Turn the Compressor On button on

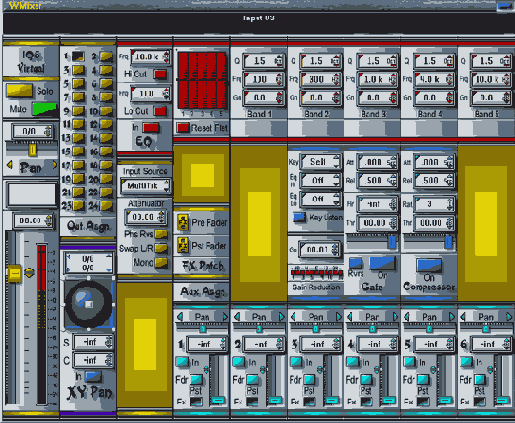pyautogui.click(x=429, y=265)
